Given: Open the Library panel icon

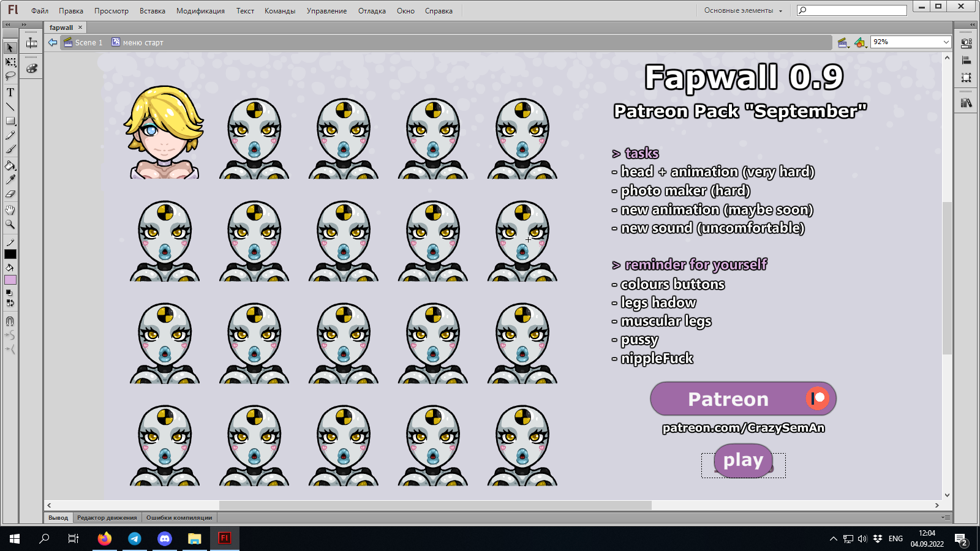Looking at the screenshot, I should 967,103.
